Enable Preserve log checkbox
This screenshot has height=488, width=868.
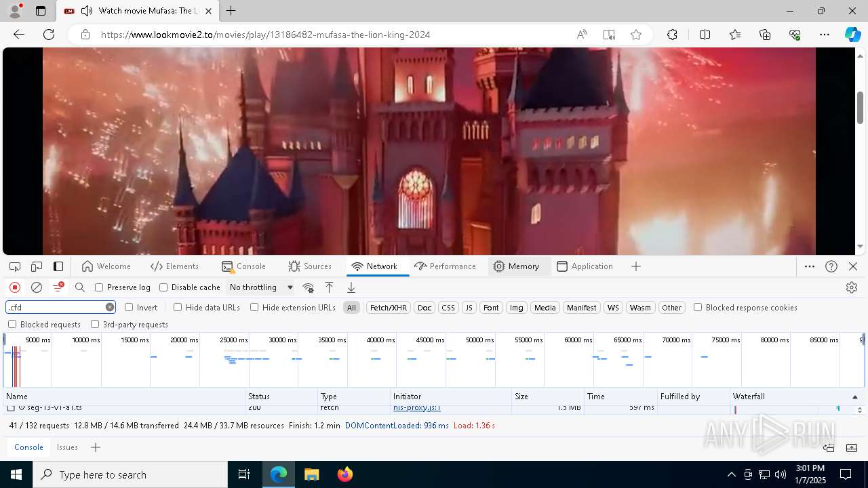click(x=99, y=287)
